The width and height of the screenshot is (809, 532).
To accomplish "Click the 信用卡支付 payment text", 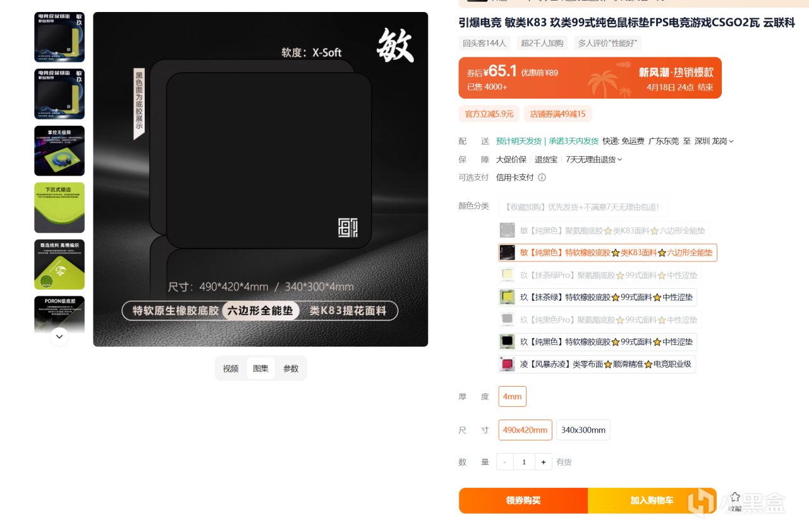I will [x=515, y=178].
